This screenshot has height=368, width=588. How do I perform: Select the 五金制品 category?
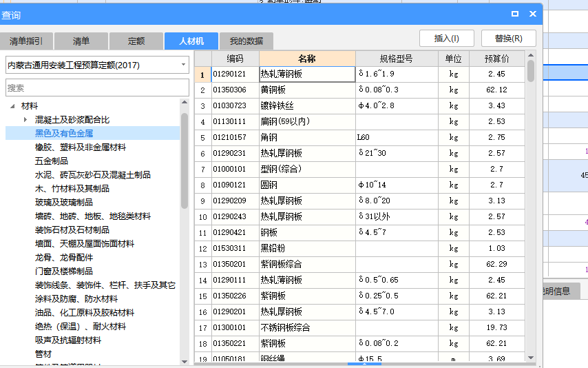coord(52,161)
